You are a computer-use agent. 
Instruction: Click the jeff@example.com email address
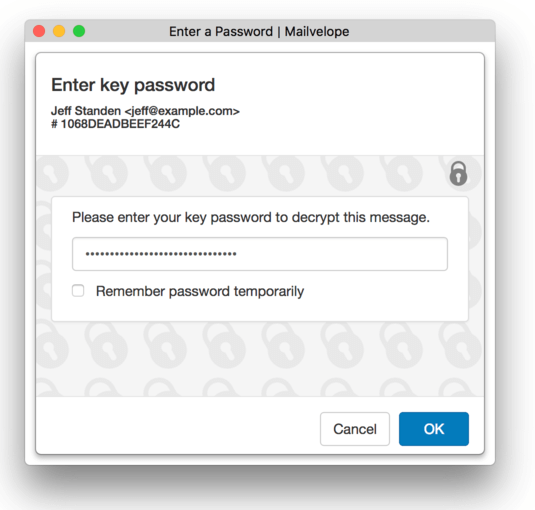182,111
